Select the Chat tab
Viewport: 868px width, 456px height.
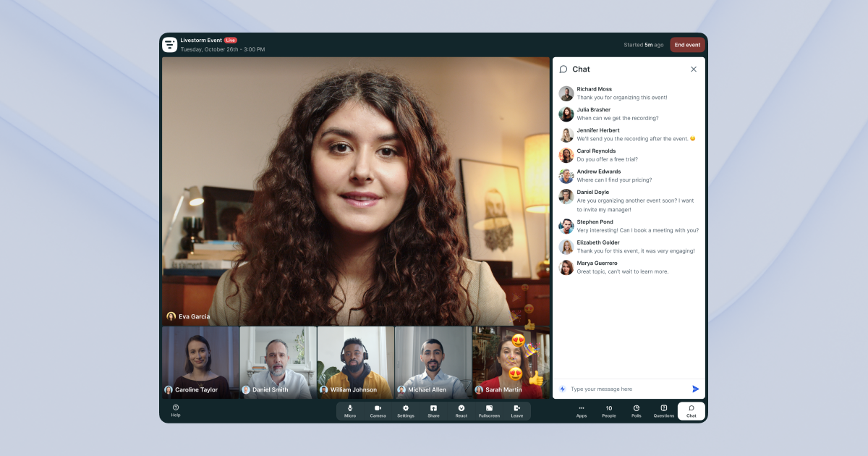692,411
